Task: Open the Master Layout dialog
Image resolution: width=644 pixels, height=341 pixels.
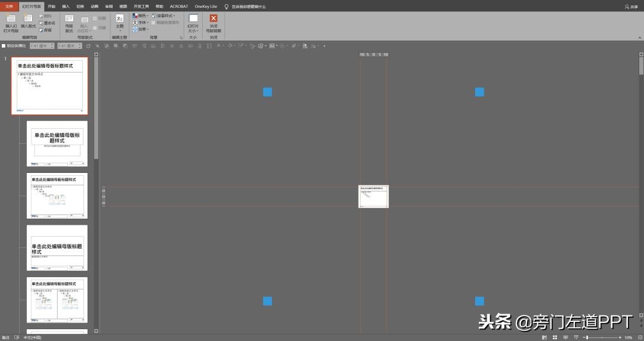Action: 69,23
